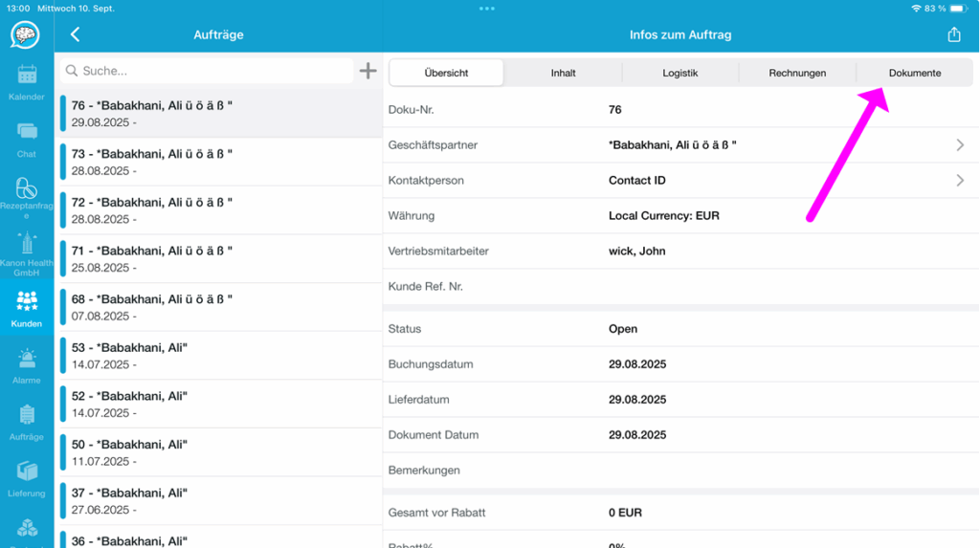The width and height of the screenshot is (980, 548).
Task: Expand the Kontaktperson row chevron
Action: [x=960, y=181]
